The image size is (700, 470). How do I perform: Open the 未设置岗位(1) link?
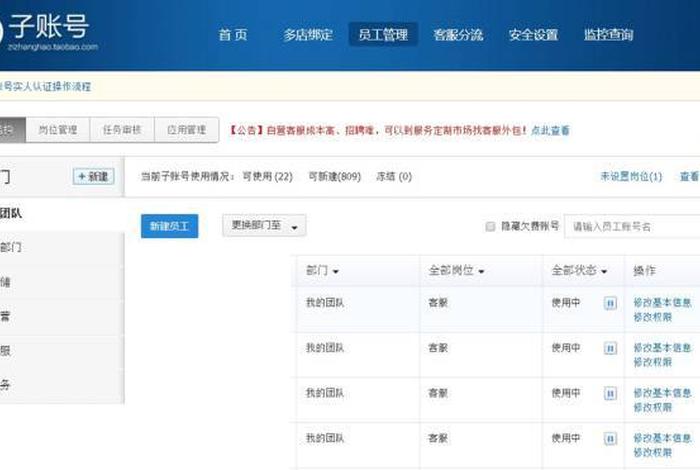[x=631, y=176]
